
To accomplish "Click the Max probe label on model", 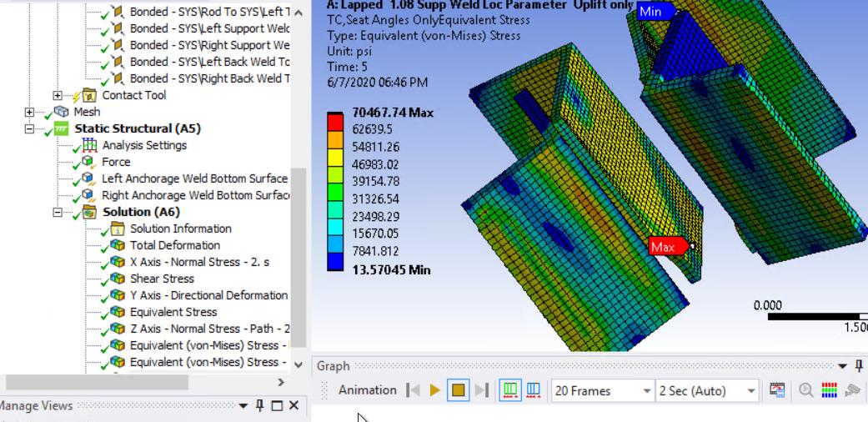I will pos(669,247).
